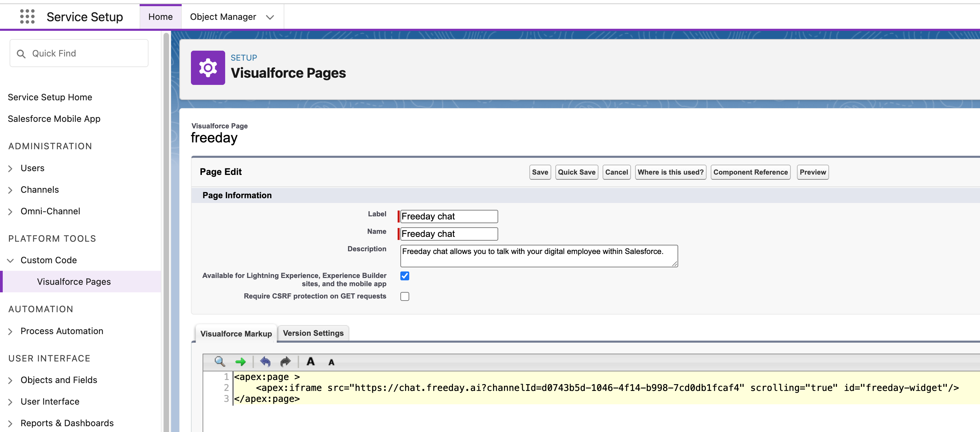Expand the User Interface section
Screen dimensions: 980x432
(10, 402)
